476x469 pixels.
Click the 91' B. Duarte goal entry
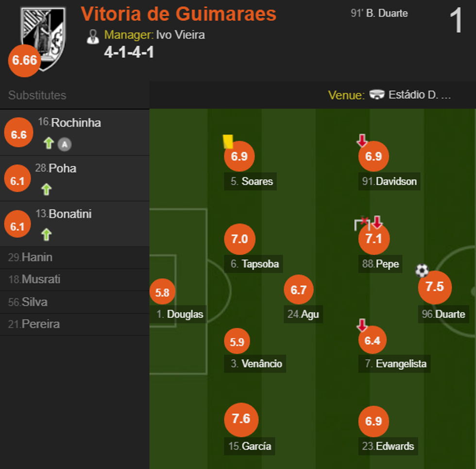tap(379, 14)
